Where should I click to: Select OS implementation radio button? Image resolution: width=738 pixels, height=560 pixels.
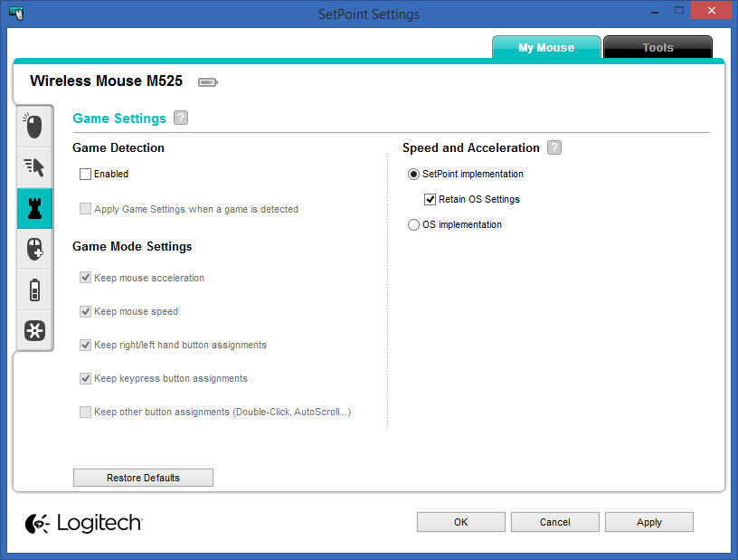pyautogui.click(x=413, y=224)
